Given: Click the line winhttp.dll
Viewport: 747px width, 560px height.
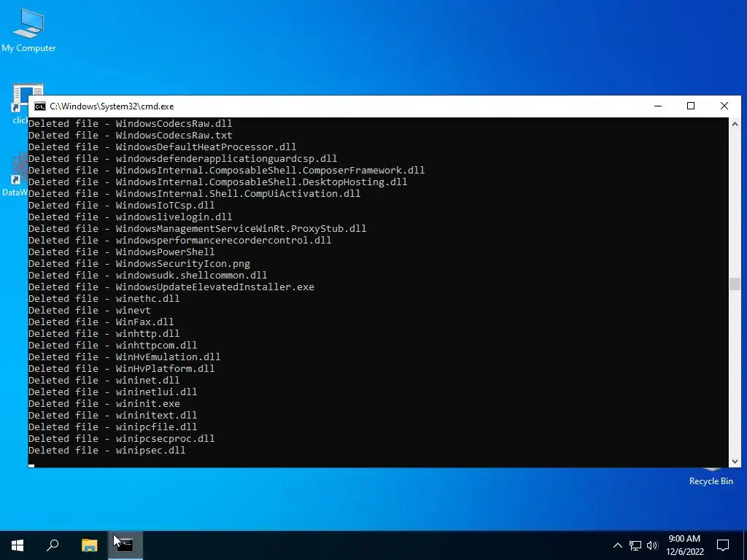Looking at the screenshot, I should 104,333.
